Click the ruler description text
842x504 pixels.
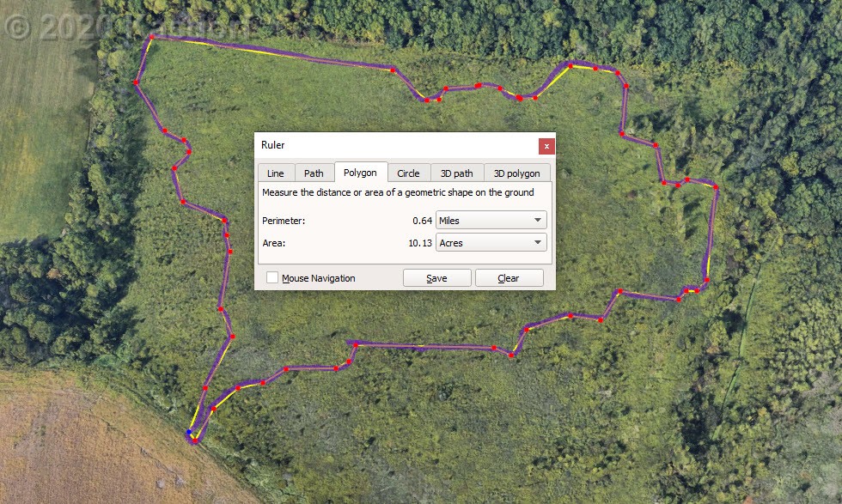tap(398, 193)
